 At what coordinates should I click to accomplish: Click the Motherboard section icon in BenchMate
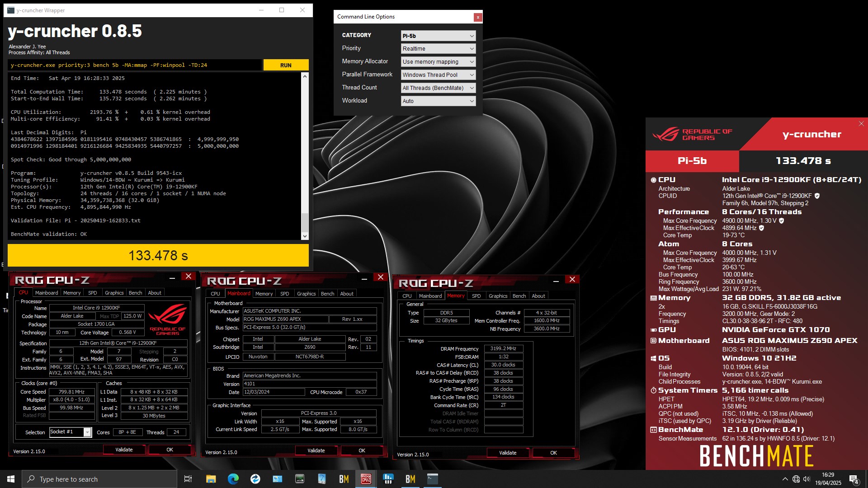(653, 341)
